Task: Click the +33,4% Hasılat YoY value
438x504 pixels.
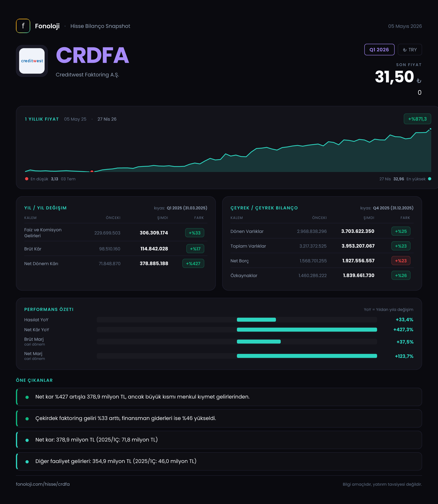Action: point(404,319)
